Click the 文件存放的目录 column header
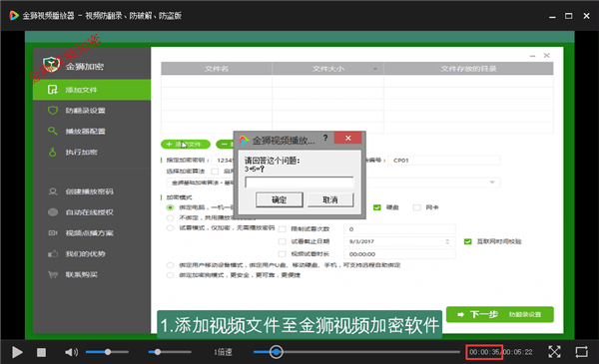 pyautogui.click(x=469, y=69)
